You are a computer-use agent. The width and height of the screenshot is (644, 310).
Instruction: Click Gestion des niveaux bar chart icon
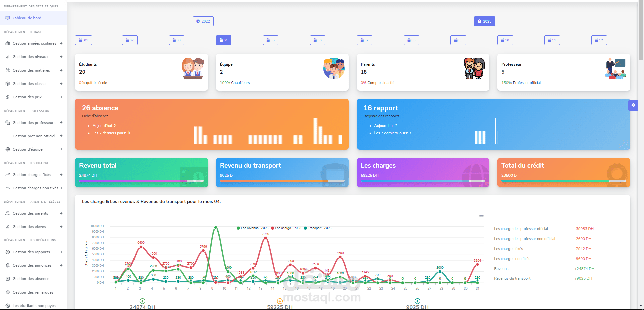coord(8,57)
